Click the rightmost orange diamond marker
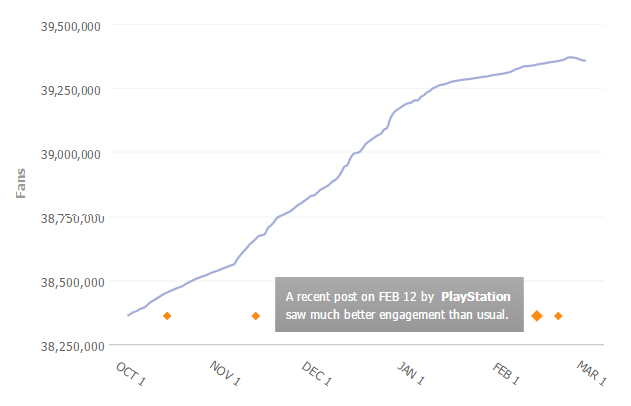Image resolution: width=631 pixels, height=406 pixels. click(x=558, y=316)
